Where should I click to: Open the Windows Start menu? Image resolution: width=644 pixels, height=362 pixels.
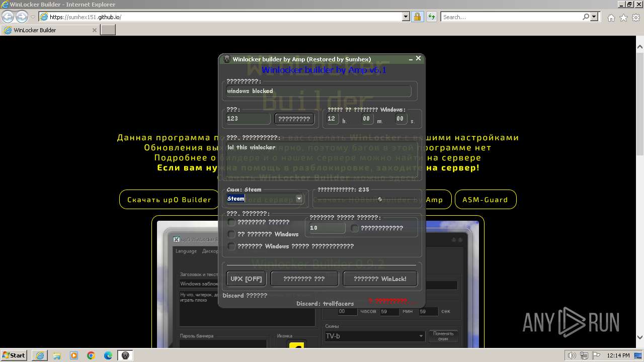click(x=14, y=355)
